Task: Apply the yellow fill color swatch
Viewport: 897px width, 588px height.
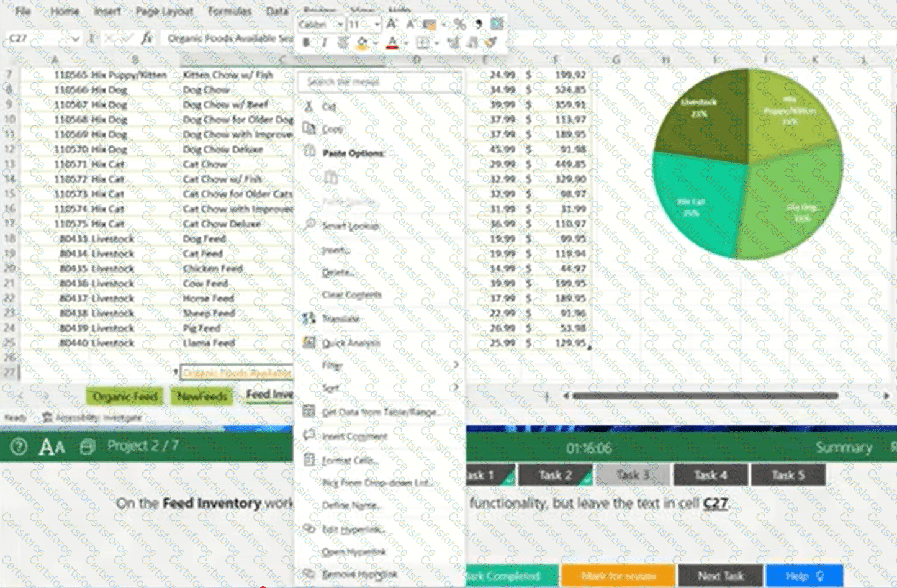Action: (362, 43)
